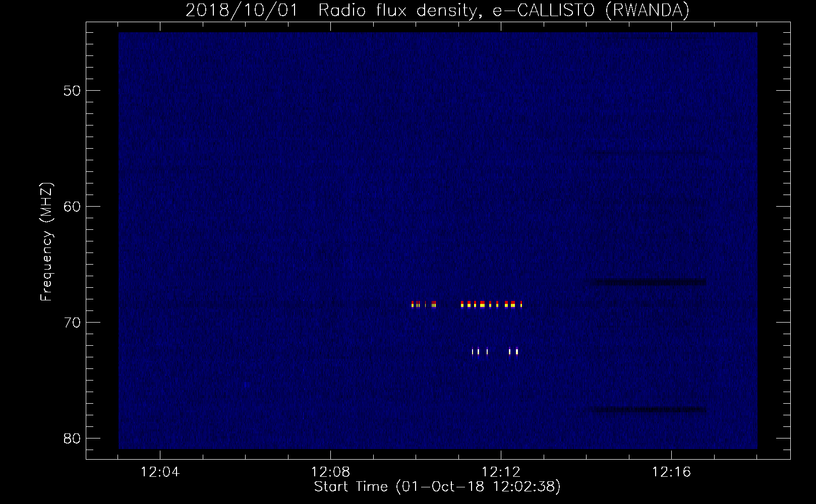The height and width of the screenshot is (504, 816).
Task: Click the 50 MHz frequency tick label
Action: [72, 91]
